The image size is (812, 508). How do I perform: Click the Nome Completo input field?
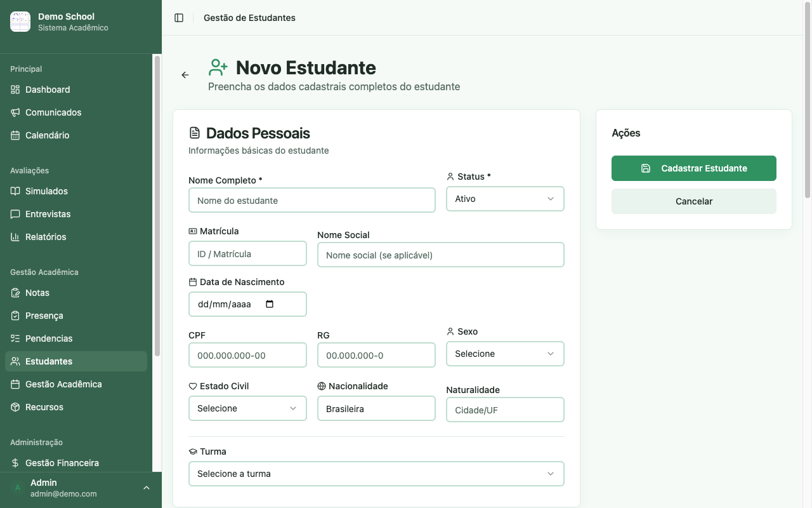coord(312,200)
